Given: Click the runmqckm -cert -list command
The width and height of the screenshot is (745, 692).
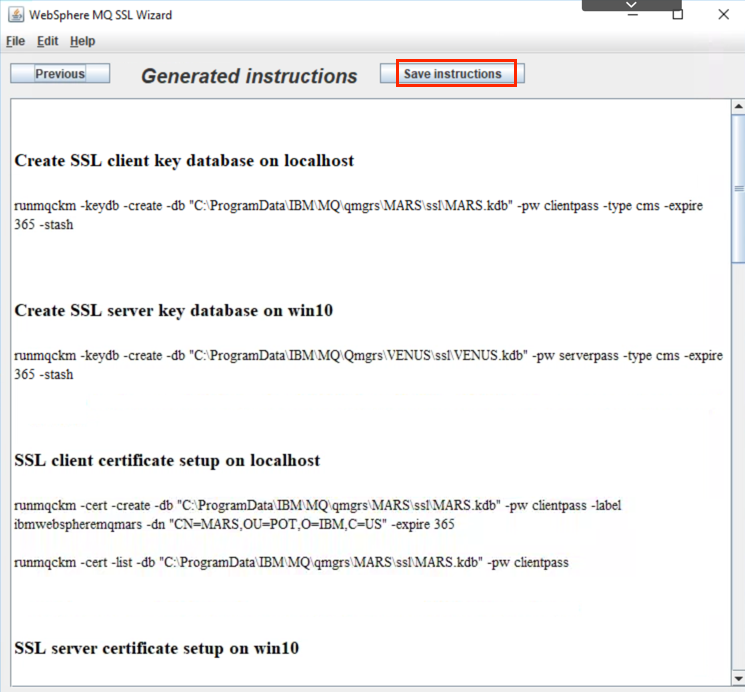Looking at the screenshot, I should tap(291, 562).
